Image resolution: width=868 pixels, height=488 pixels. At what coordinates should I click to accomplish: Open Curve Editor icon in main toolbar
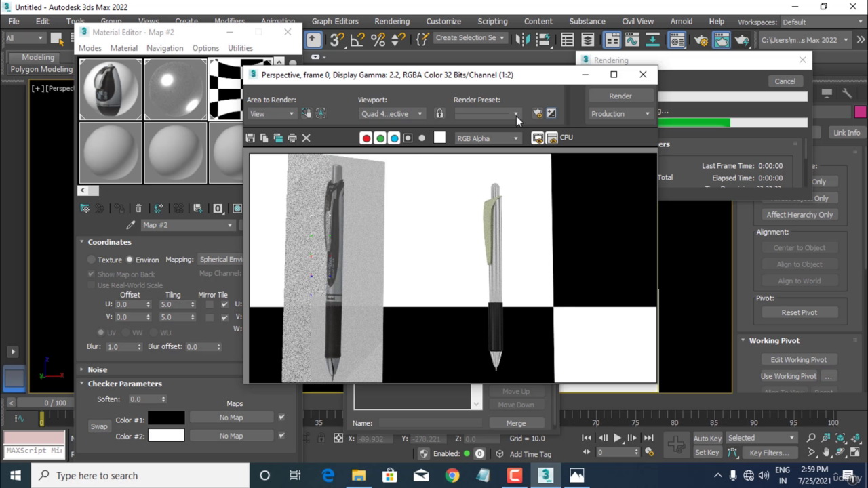632,40
